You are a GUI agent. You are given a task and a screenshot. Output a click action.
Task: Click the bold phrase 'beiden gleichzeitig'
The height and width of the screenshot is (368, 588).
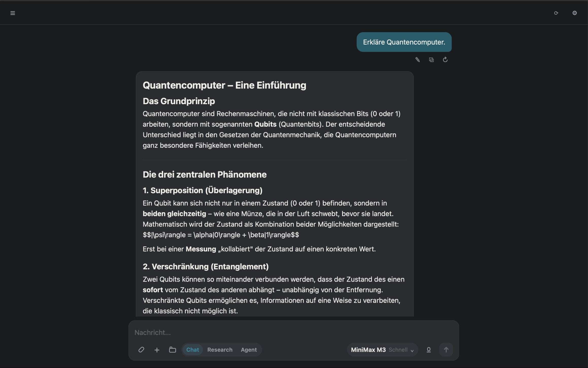174,214
